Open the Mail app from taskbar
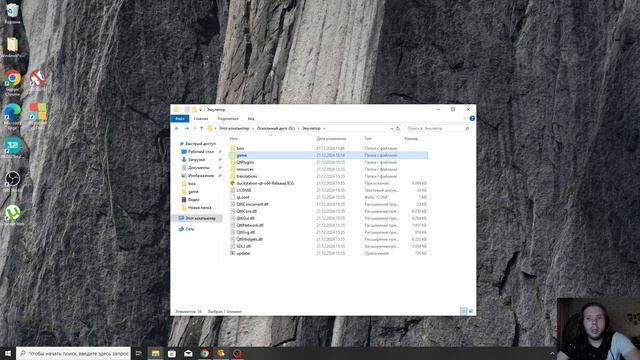The width and height of the screenshot is (640, 360). tap(188, 353)
